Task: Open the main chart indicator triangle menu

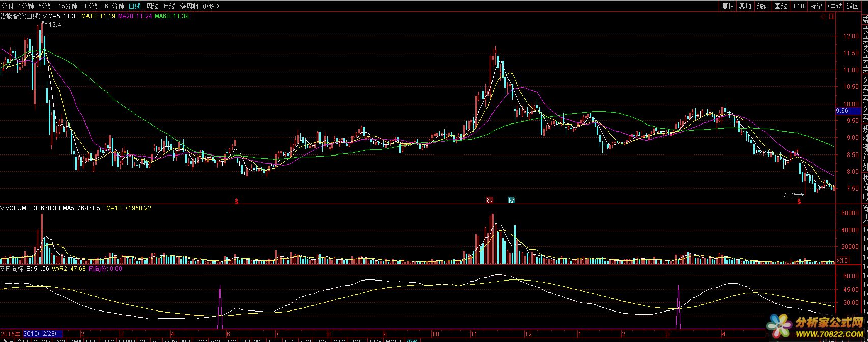Action: point(45,16)
